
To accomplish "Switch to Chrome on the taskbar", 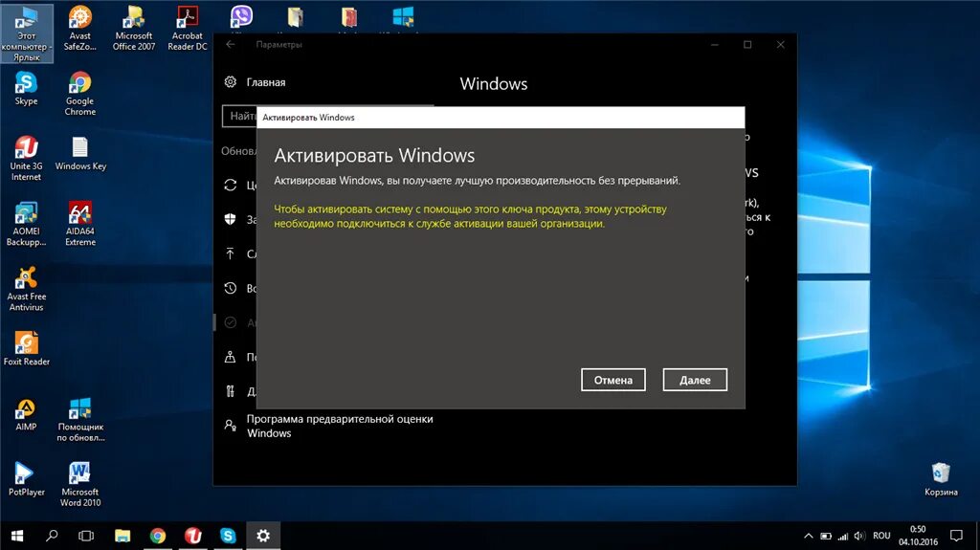I will click(158, 536).
